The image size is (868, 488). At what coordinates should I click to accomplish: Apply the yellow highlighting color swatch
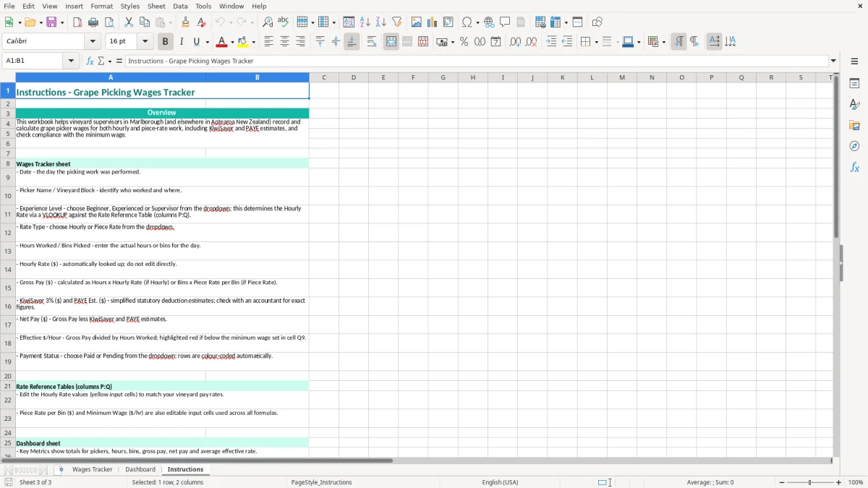pyautogui.click(x=243, y=42)
